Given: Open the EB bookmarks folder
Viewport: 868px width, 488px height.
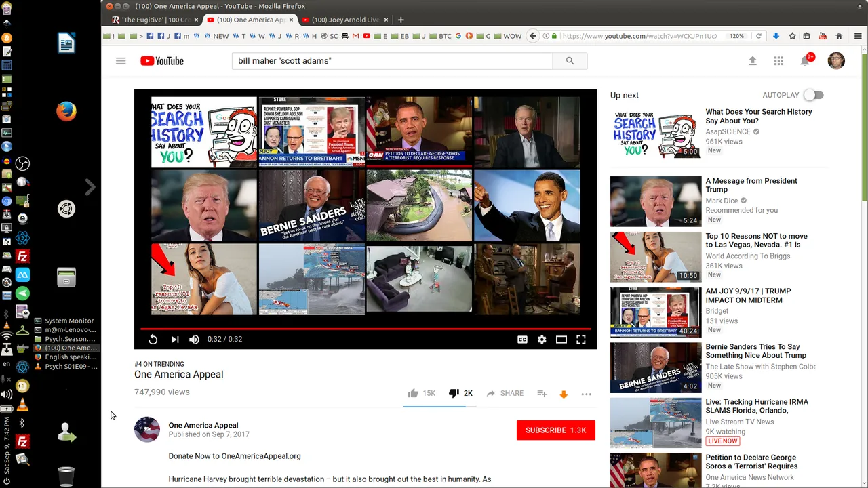Looking at the screenshot, I should 400,36.
